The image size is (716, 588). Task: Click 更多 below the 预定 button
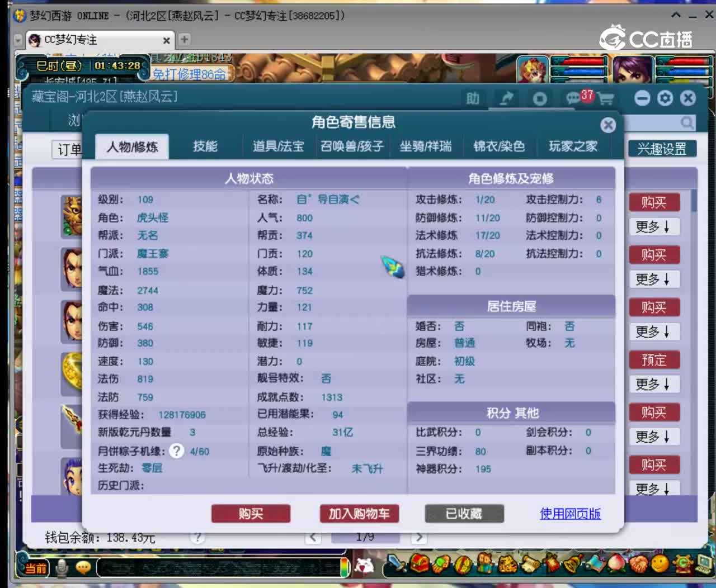653,384
